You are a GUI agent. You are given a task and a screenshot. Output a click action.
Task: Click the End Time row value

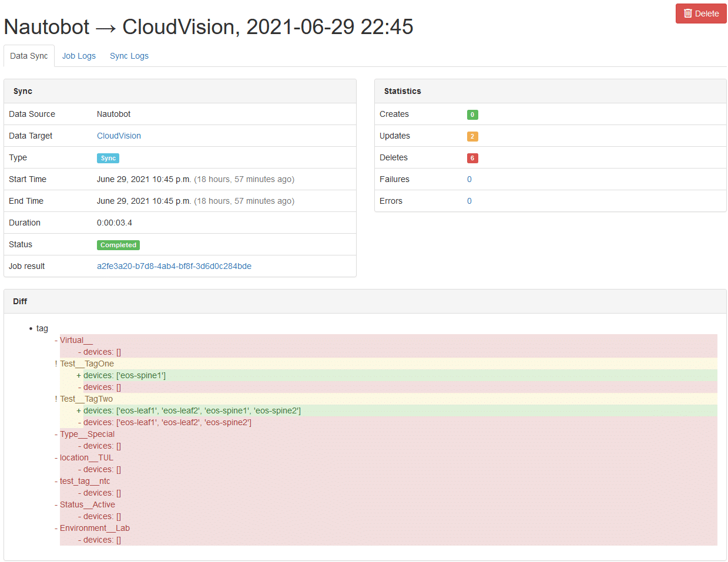click(196, 201)
